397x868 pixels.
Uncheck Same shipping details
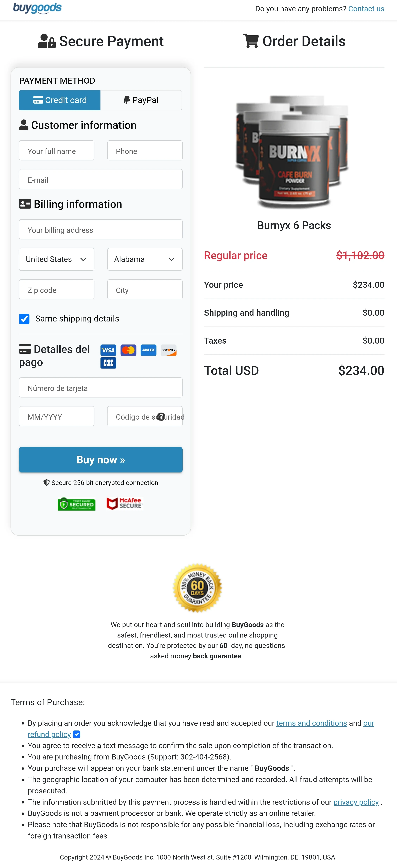[24, 319]
